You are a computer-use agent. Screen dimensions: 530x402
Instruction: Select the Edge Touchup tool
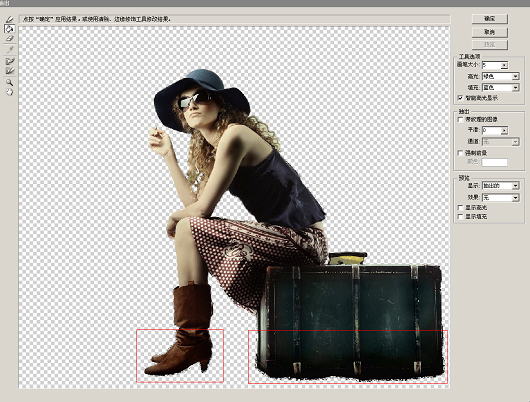pyautogui.click(x=10, y=70)
